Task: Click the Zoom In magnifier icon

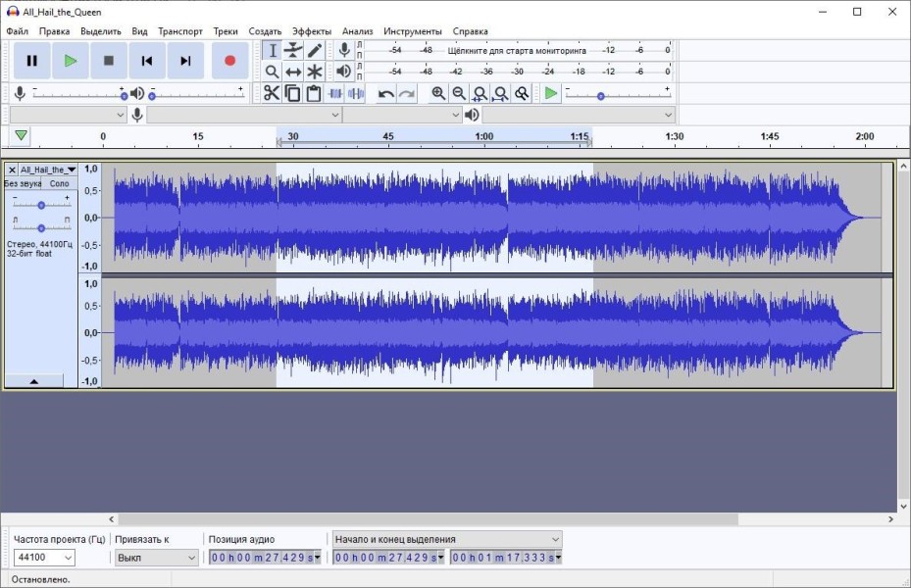Action: tap(438, 93)
